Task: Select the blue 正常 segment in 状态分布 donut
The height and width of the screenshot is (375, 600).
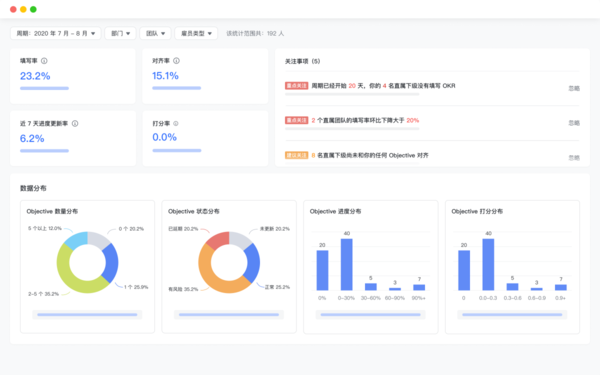Action: (x=253, y=263)
